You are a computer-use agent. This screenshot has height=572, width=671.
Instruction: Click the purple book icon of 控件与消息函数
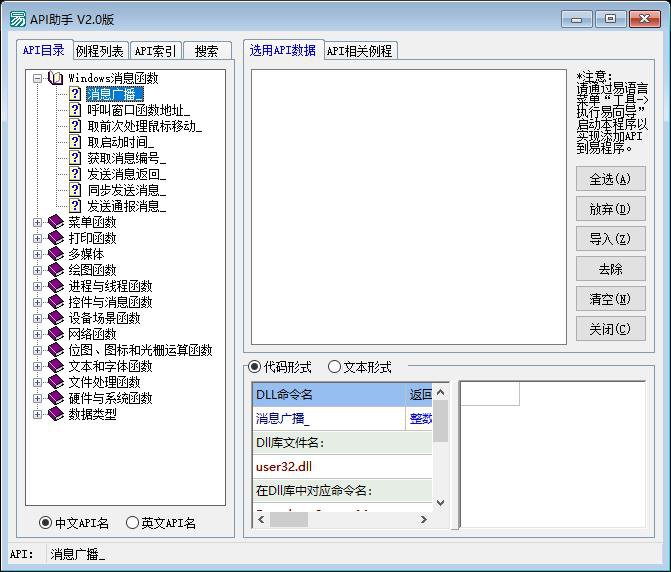pos(56,302)
